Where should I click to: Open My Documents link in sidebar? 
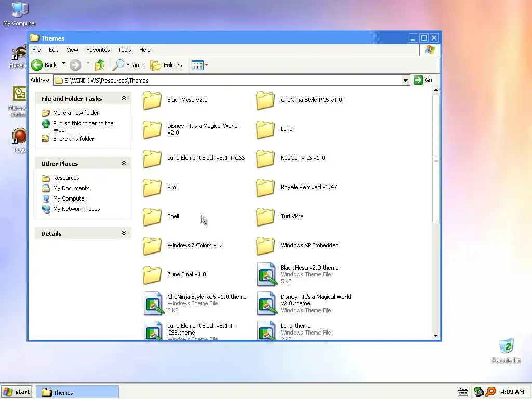71,188
